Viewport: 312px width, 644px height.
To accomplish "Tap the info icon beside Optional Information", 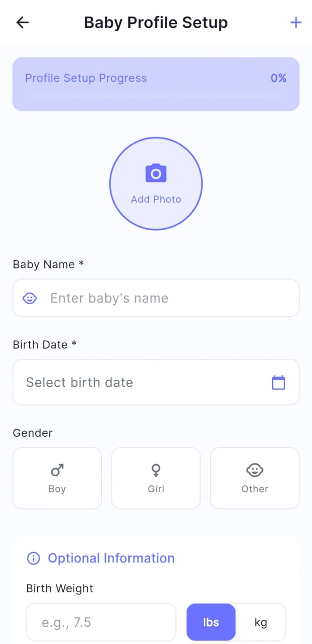I will pos(33,558).
